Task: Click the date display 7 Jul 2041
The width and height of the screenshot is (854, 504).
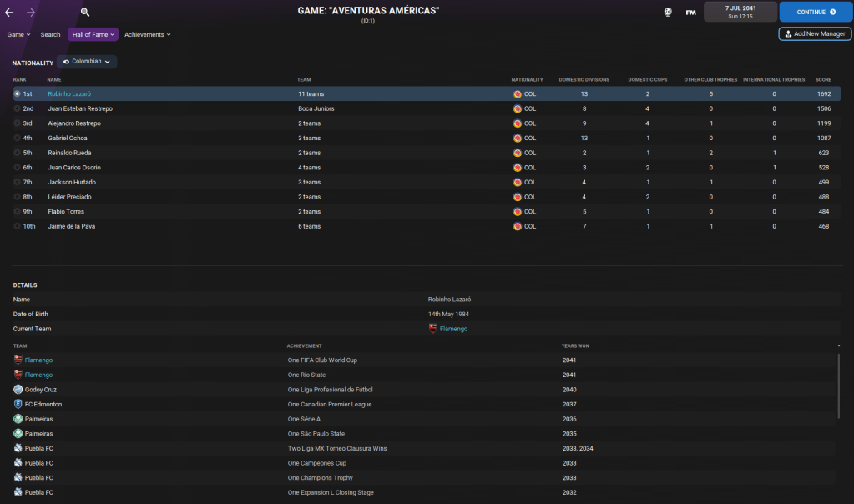Action: [x=740, y=12]
